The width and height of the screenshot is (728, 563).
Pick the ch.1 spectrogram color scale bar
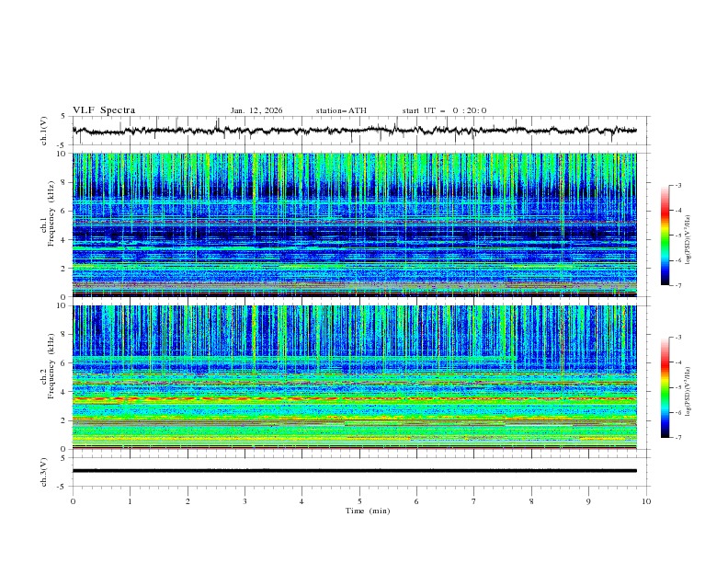[665, 236]
